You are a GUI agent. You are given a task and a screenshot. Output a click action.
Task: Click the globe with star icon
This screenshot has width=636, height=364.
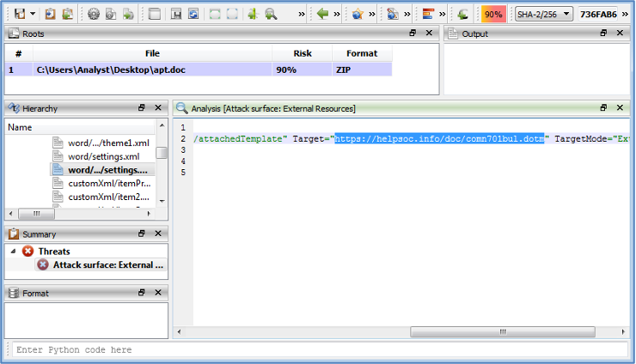pos(358,15)
